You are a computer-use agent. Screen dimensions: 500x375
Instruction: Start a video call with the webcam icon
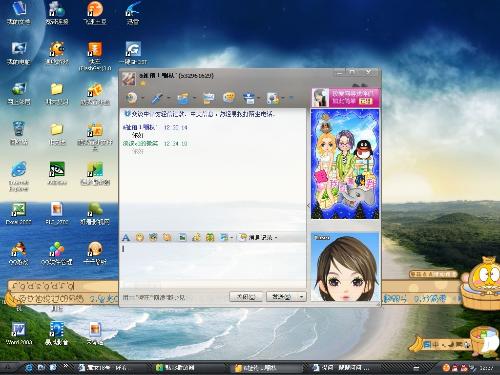point(132,98)
